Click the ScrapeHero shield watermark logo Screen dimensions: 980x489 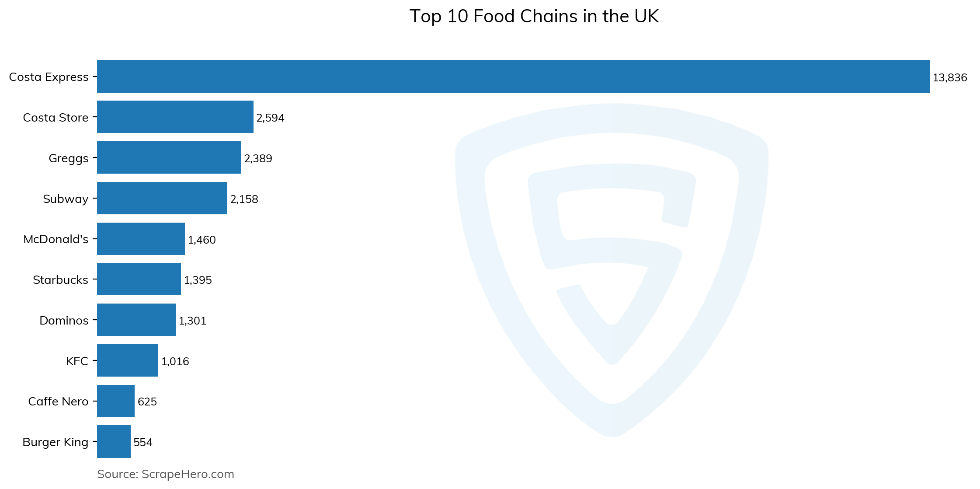[x=612, y=270]
